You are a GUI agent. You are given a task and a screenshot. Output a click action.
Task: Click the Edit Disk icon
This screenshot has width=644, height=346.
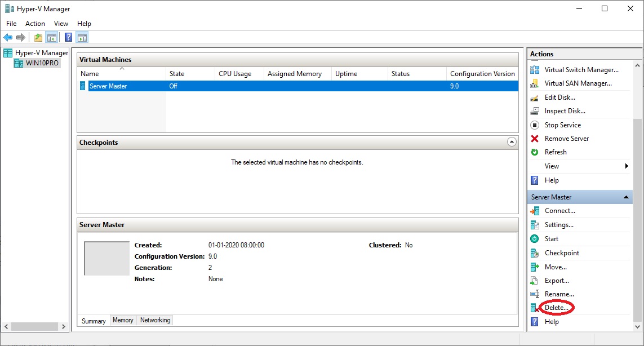[x=535, y=97]
